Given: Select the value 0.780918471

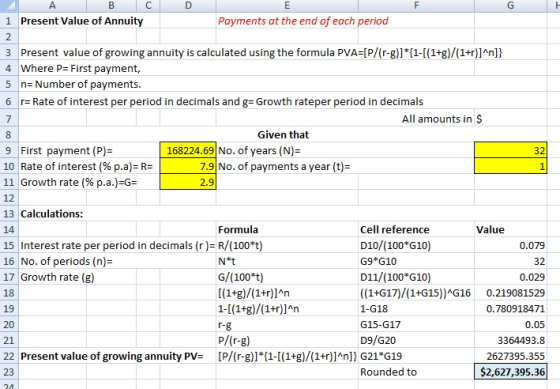Looking at the screenshot, I should click(515, 309).
